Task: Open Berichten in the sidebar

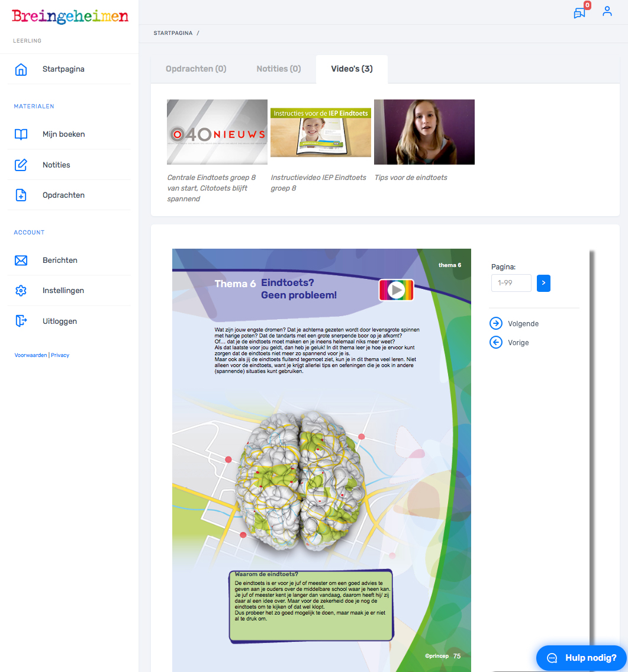Action: tap(60, 261)
